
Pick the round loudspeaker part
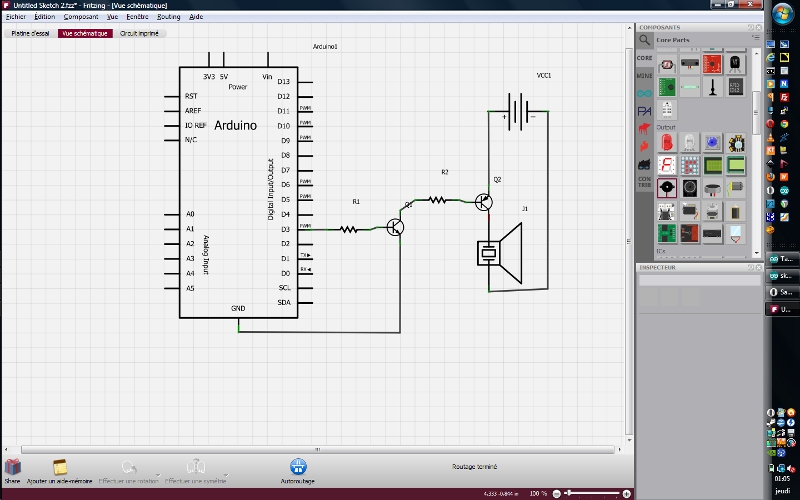[690, 188]
